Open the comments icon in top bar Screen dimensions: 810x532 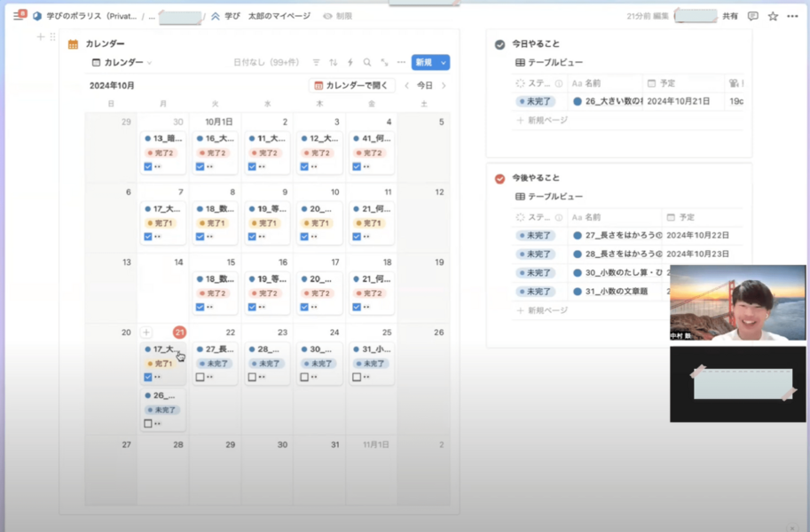(x=753, y=16)
